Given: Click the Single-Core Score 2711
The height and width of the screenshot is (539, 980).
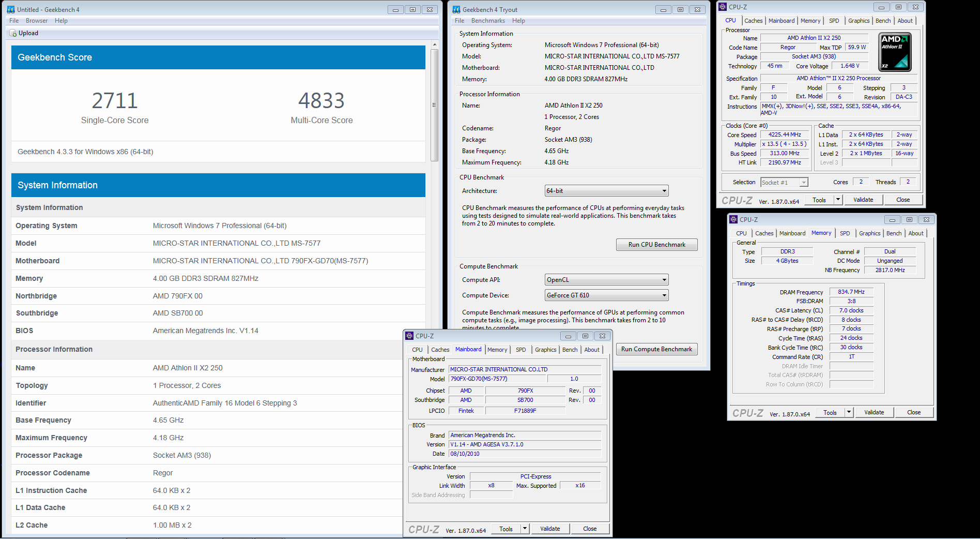Looking at the screenshot, I should point(115,100).
